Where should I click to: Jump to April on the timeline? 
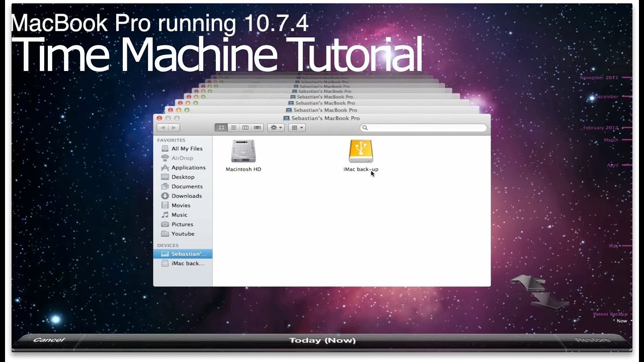click(612, 165)
